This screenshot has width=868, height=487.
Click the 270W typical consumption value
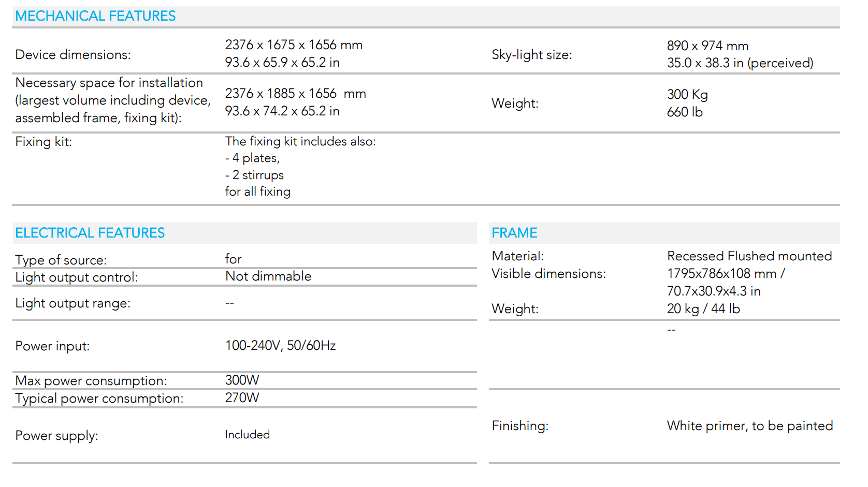(242, 397)
